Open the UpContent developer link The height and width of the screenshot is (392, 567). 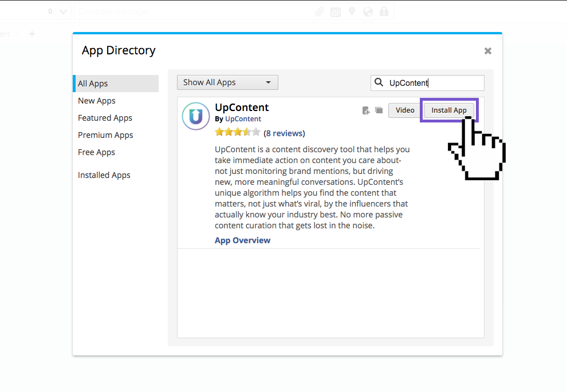tap(243, 119)
